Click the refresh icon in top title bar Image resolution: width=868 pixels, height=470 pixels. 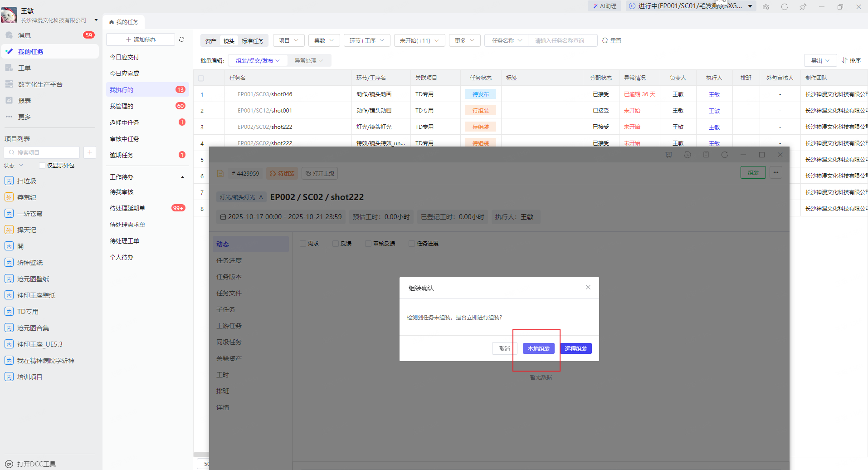(785, 7)
